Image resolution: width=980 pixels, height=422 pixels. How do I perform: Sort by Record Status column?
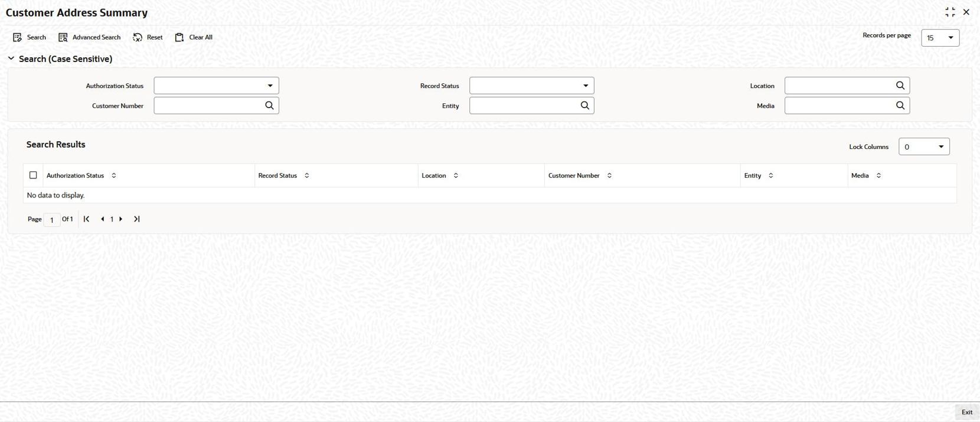coord(307,176)
